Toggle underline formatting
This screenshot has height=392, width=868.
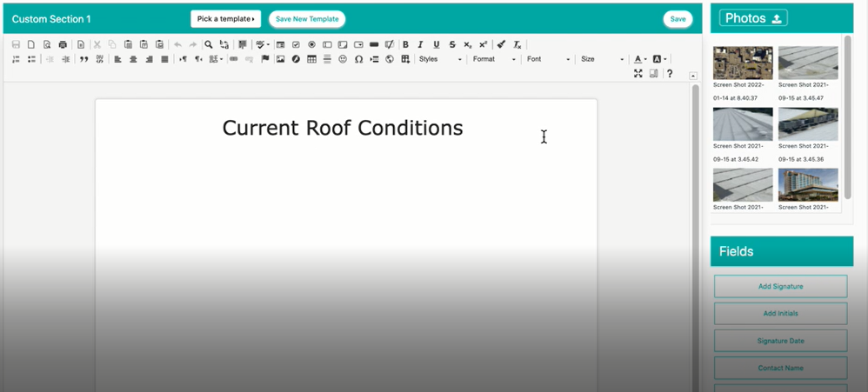click(437, 44)
